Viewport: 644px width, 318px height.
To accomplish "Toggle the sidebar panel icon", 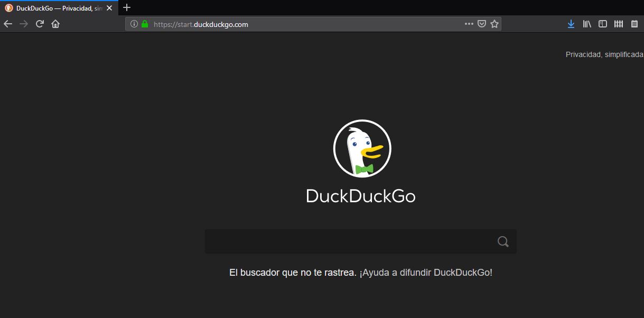I will 602,24.
